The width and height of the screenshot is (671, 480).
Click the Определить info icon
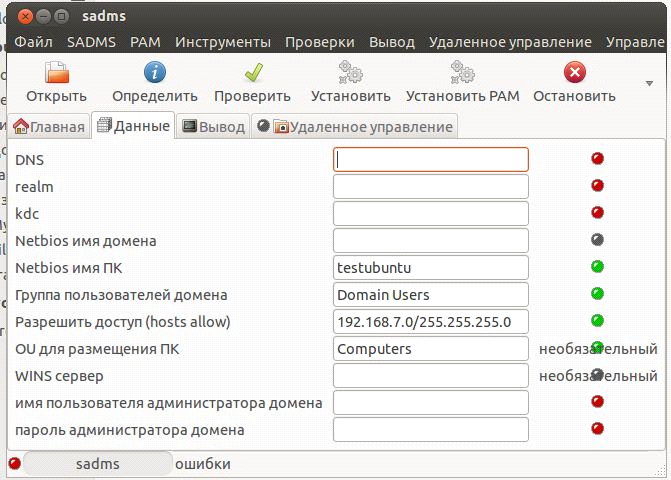pyautogui.click(x=154, y=72)
